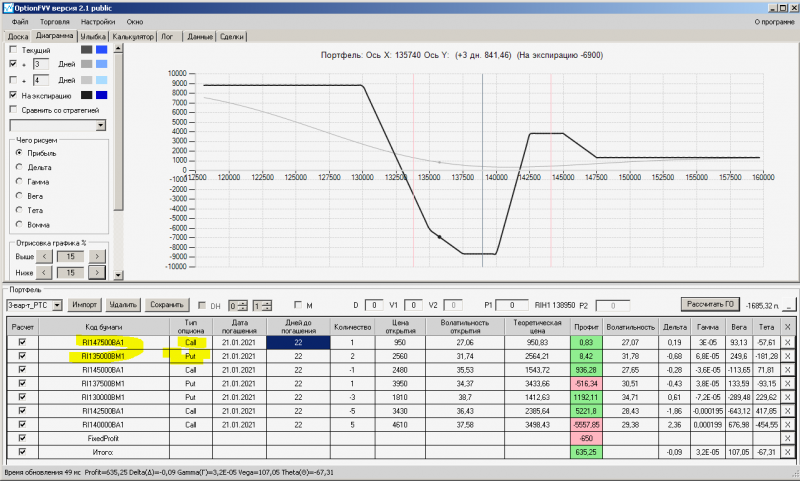Switch to the Данные tab
The width and height of the screenshot is (800, 481).
(x=200, y=37)
